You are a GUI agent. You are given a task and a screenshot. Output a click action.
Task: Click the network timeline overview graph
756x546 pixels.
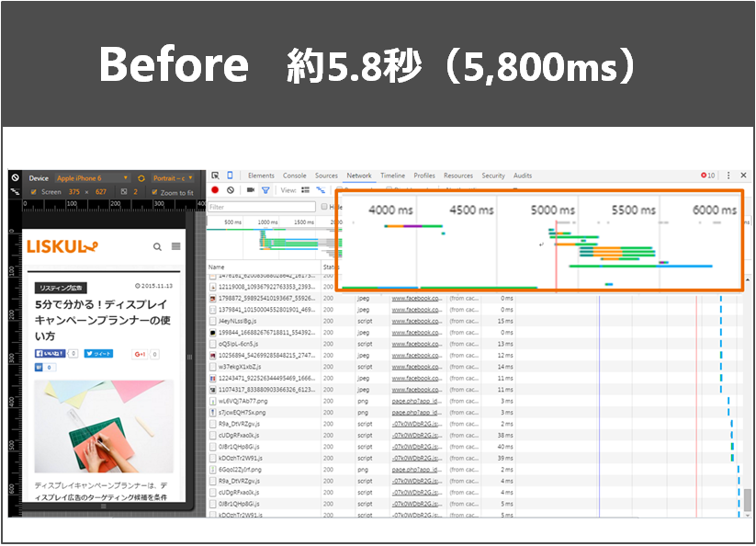click(x=274, y=239)
